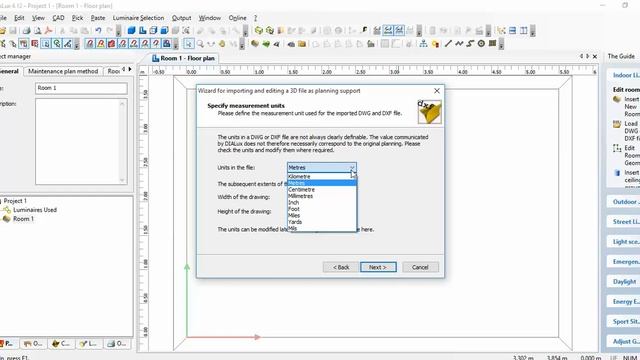Choose Centimetre from the units list
The height and width of the screenshot is (360, 640).
[322, 189]
